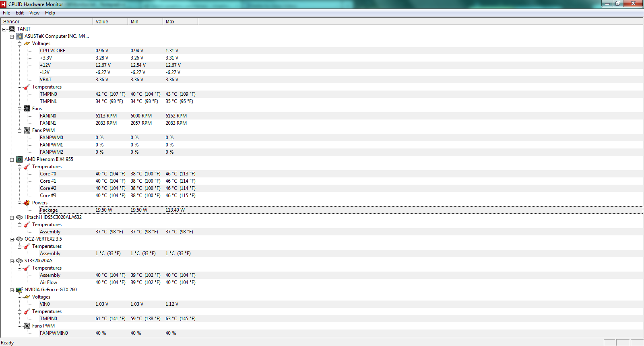This screenshot has width=644, height=346.
Task: Click the Temperatures thermometer icon under NVIDIA GeForce
Action: (27, 311)
